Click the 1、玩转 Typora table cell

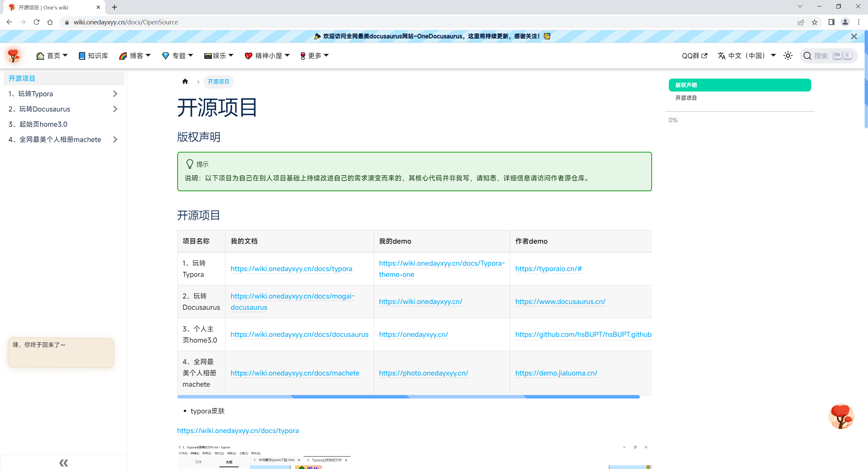click(201, 269)
